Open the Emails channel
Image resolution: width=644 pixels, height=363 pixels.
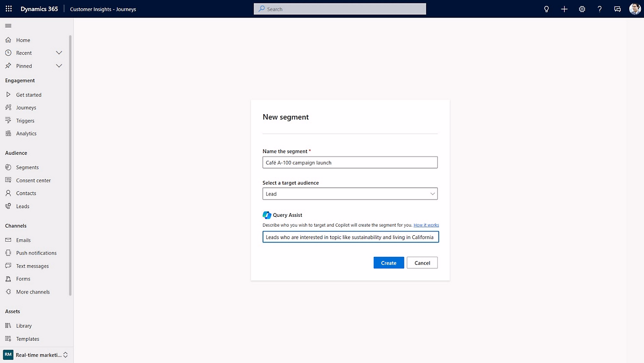click(x=9, y=240)
